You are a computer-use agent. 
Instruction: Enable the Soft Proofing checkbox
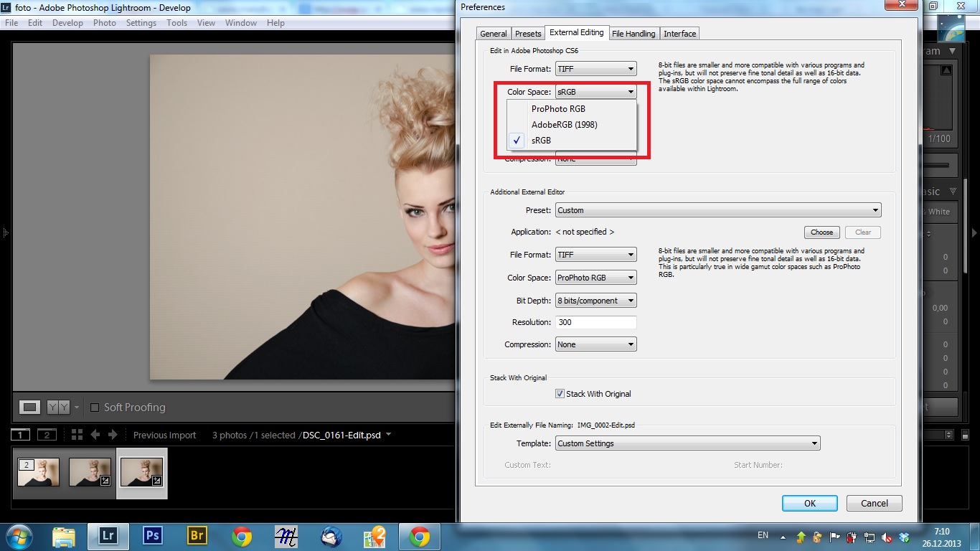pyautogui.click(x=95, y=408)
